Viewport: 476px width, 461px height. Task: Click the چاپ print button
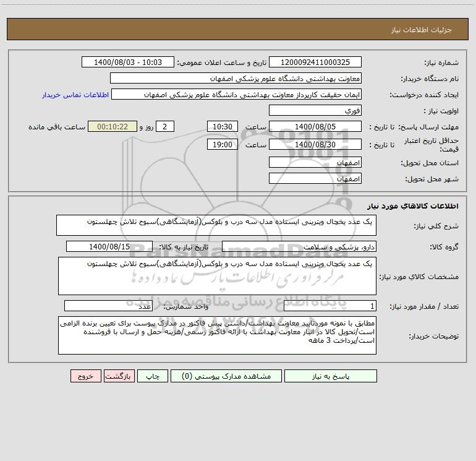click(x=153, y=376)
